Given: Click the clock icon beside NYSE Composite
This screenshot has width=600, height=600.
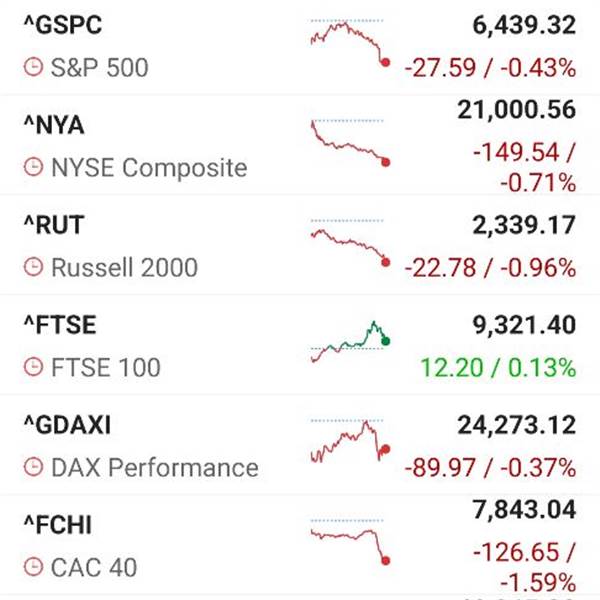Looking at the screenshot, I should coord(33,167).
